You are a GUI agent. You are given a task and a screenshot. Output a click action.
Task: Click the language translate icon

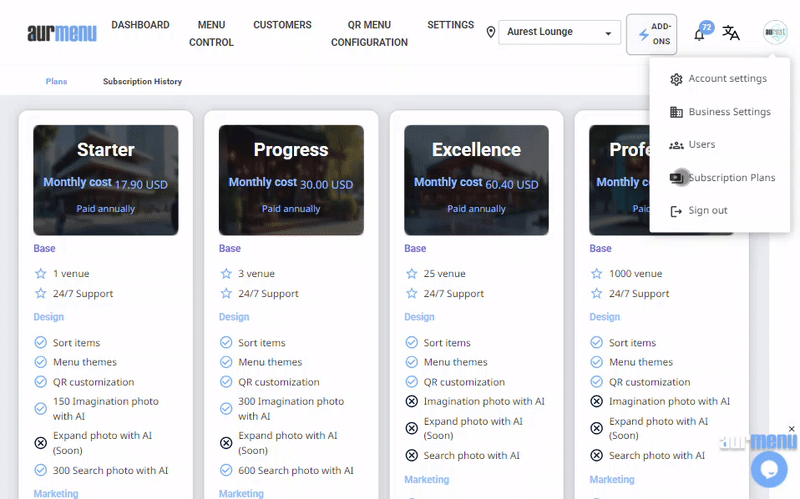[732, 33]
